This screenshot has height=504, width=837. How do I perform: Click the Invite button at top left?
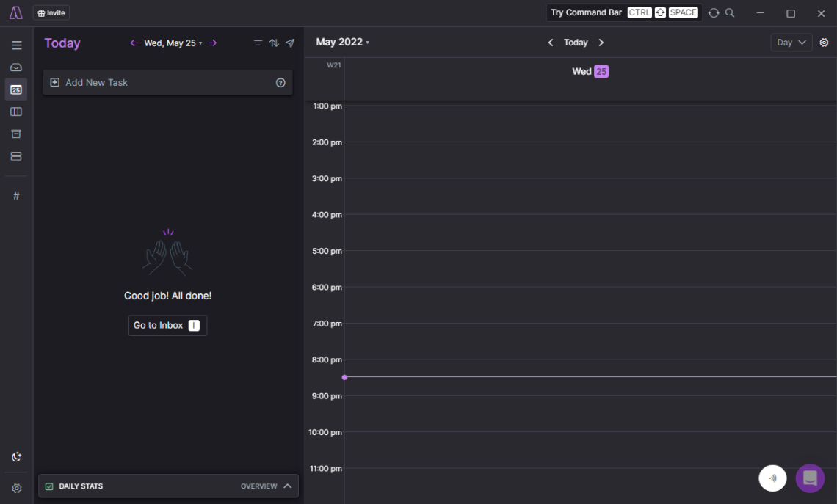point(51,12)
